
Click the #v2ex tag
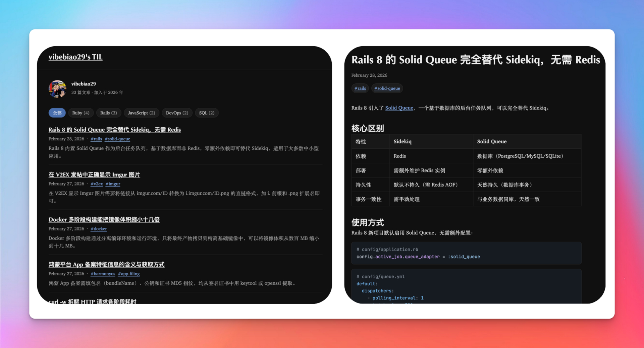click(97, 184)
